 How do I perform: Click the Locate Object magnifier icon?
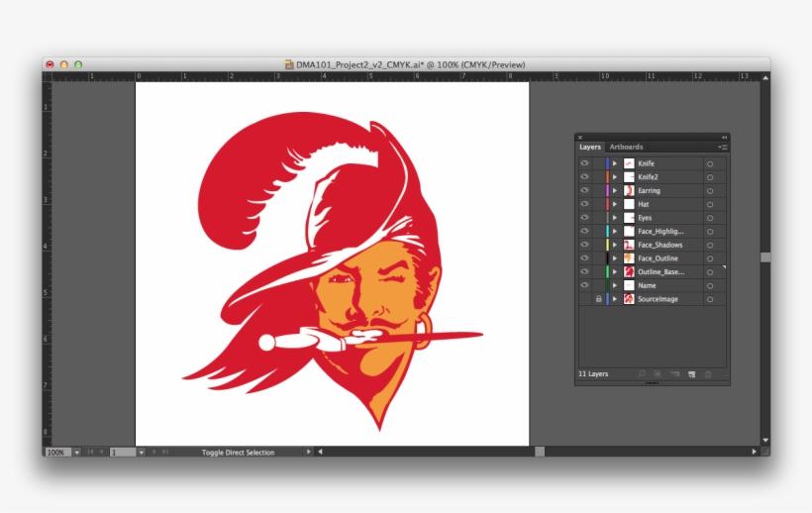coord(642,373)
